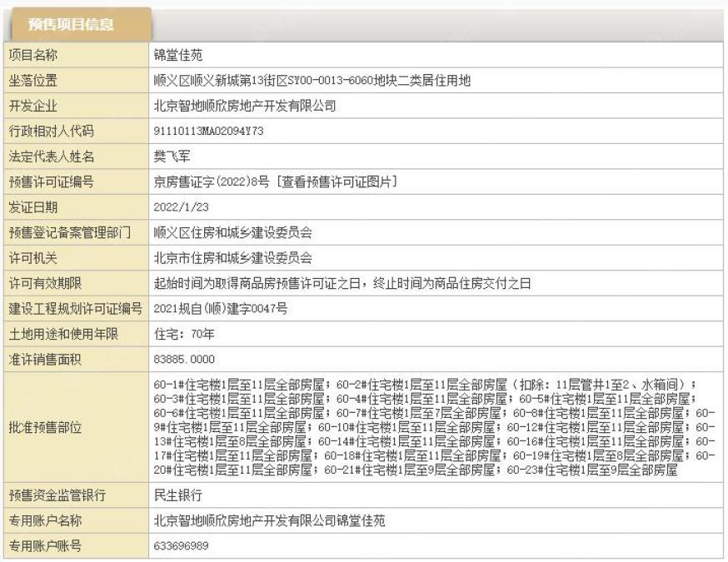
Task: Click supervising bank 民生银行
Action: pyautogui.click(x=179, y=495)
